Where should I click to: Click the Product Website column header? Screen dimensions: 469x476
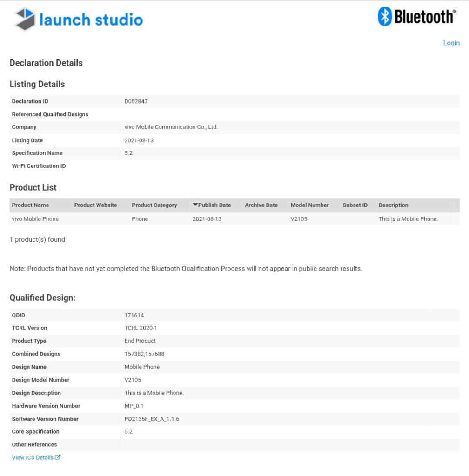pyautogui.click(x=95, y=205)
